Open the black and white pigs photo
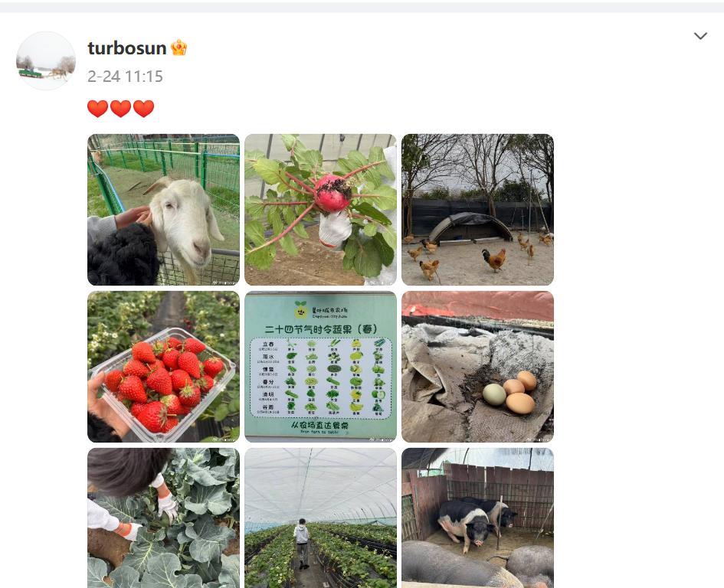Screen dimensions: 724x588 tap(477, 518)
